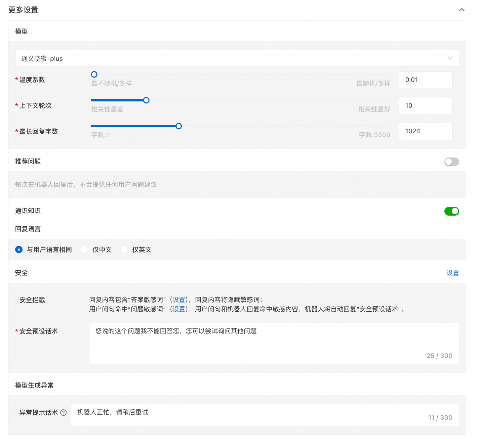Edit the 异常提示话术 text field
The height and width of the screenshot is (448, 478).
pos(265,415)
